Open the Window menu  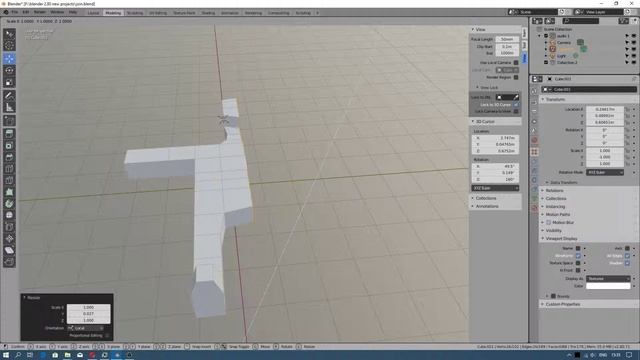coord(57,13)
